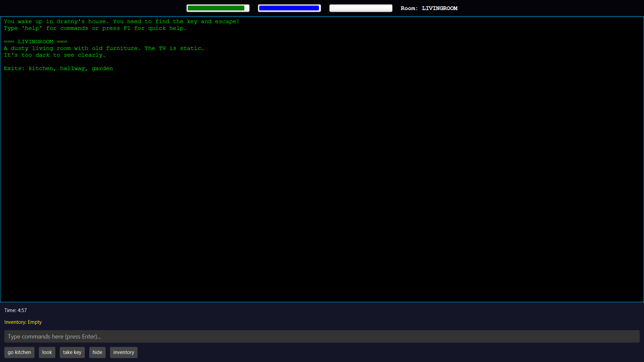This screenshot has width=644, height=362.
Task: Click the 'Time: 4:57' timer label
Action: tap(15, 310)
